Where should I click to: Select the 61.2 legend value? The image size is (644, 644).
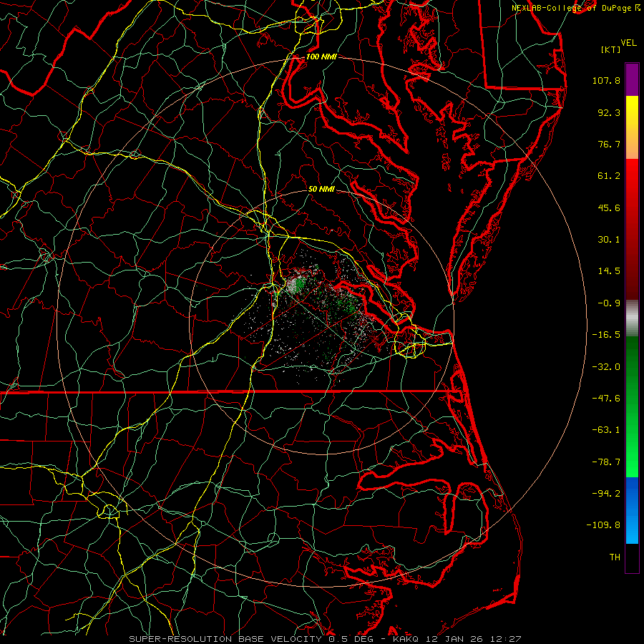pyautogui.click(x=609, y=176)
